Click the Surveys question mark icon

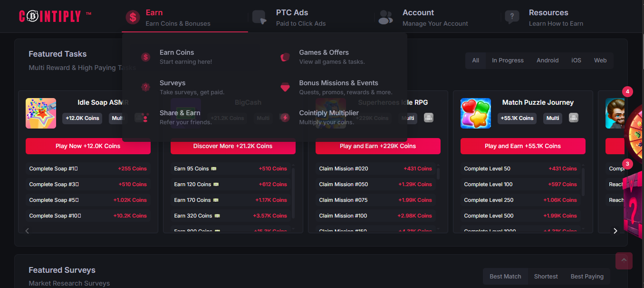[x=146, y=87]
